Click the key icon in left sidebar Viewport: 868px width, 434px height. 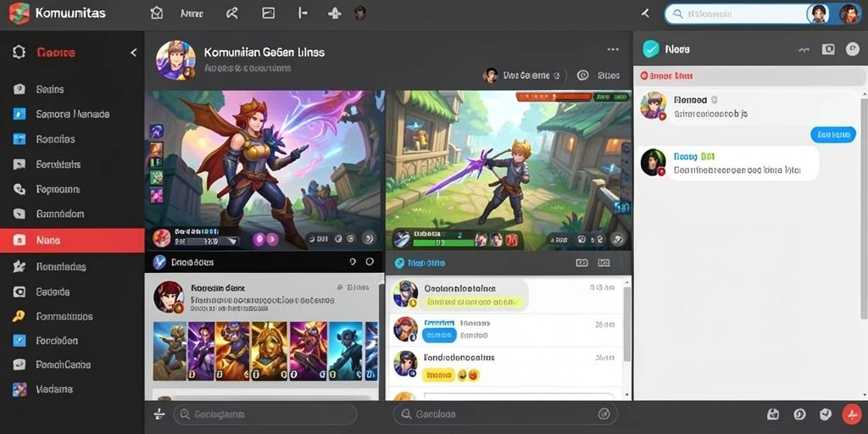(19, 317)
